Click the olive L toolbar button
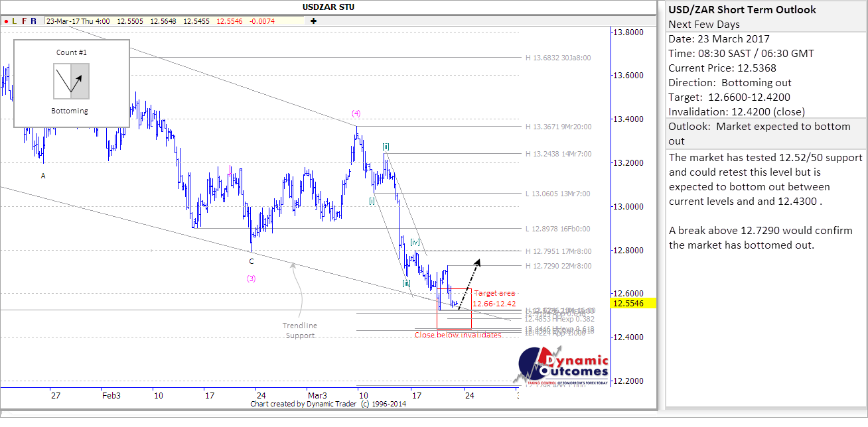868x427 pixels. 15,21
